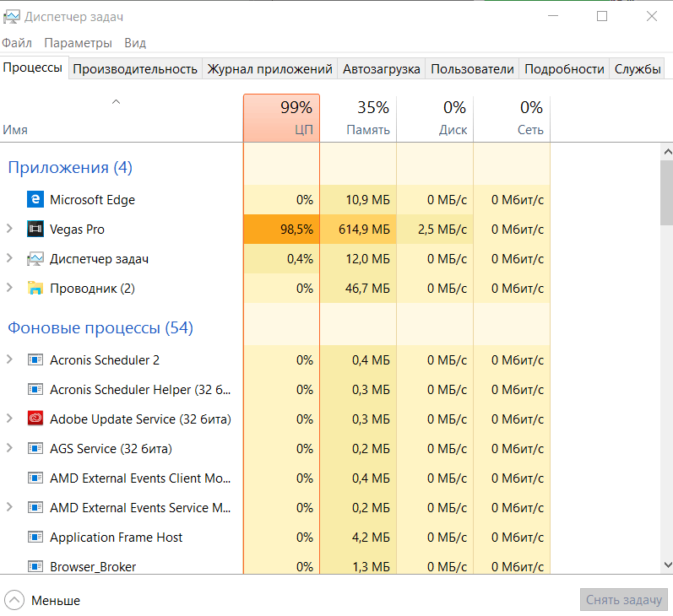Image resolution: width=673 pixels, height=616 pixels.
Task: Expand the AGS Service group
Action: click(x=9, y=448)
